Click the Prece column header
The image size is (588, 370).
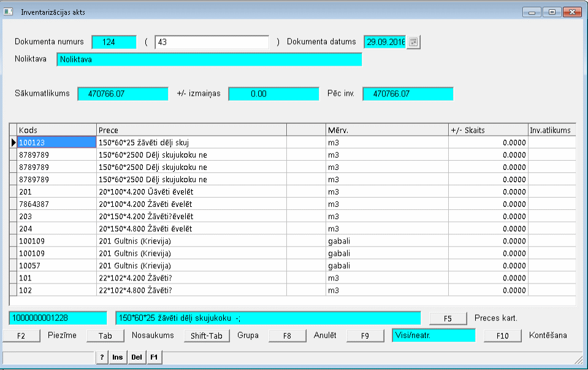click(192, 130)
